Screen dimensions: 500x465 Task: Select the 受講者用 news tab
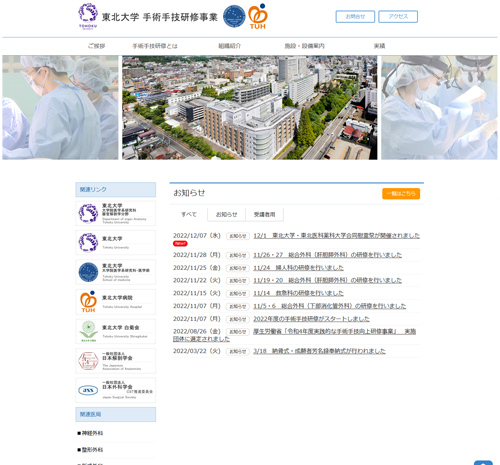[264, 214]
